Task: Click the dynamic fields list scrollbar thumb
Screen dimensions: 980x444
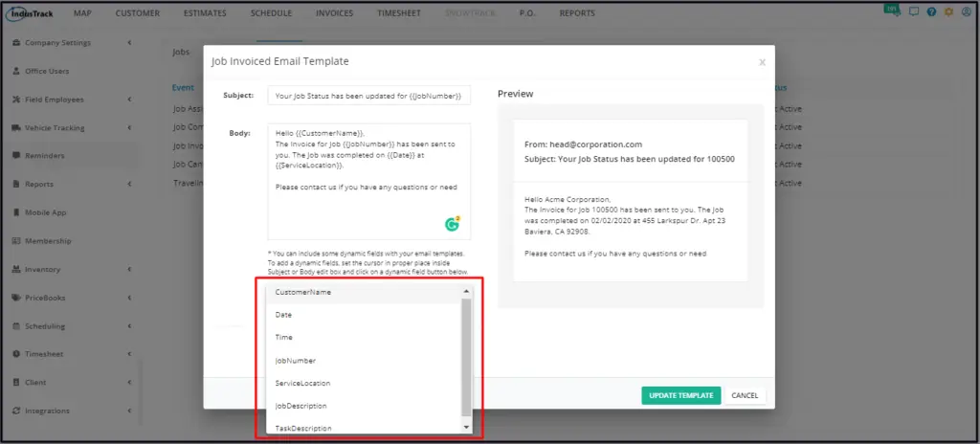Action: (x=466, y=357)
